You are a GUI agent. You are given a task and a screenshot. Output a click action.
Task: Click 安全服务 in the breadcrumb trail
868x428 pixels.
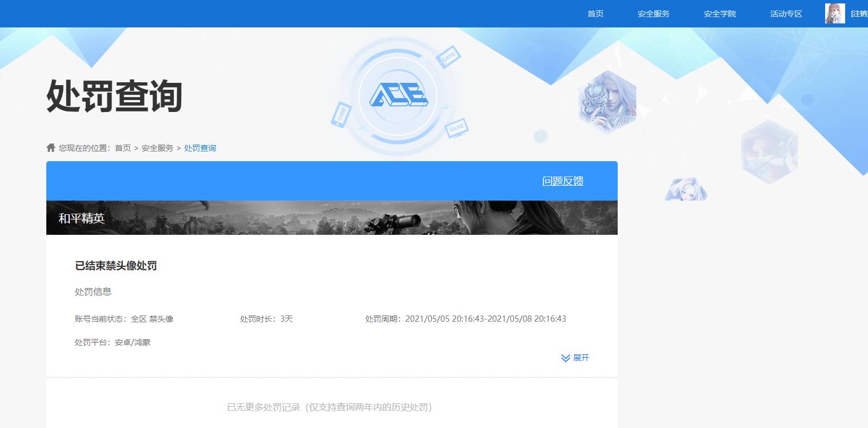157,147
